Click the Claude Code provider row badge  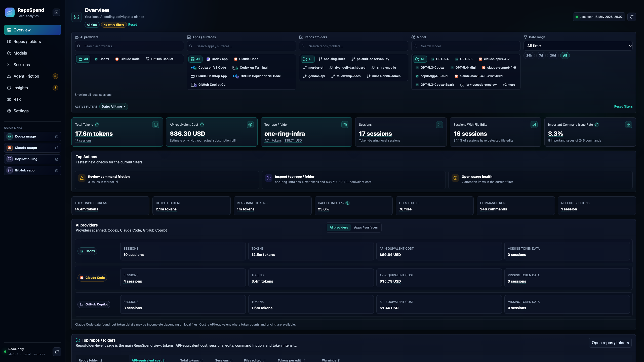click(x=92, y=278)
